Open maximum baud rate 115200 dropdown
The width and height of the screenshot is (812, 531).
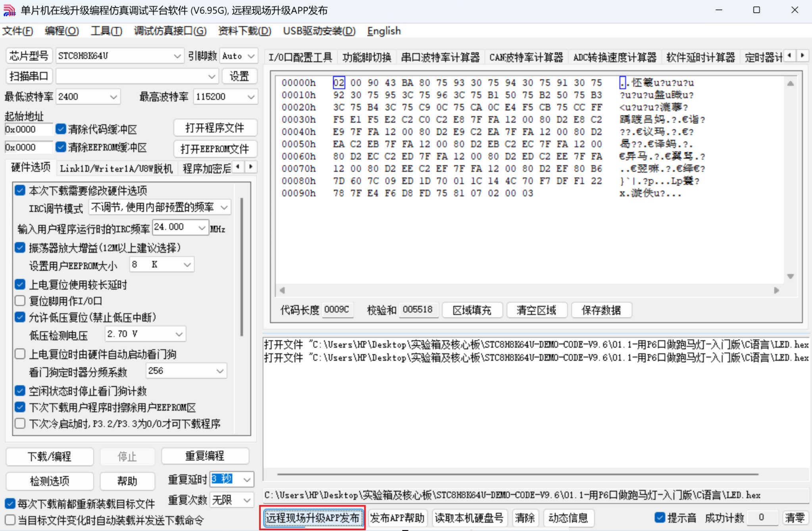point(225,97)
